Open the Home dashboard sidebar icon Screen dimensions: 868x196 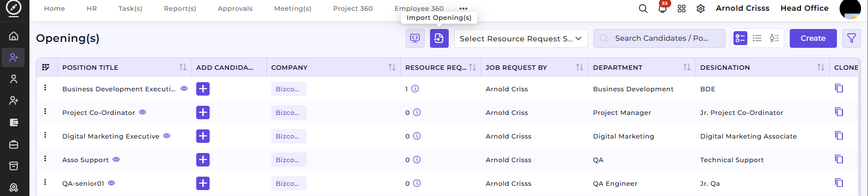(14, 36)
